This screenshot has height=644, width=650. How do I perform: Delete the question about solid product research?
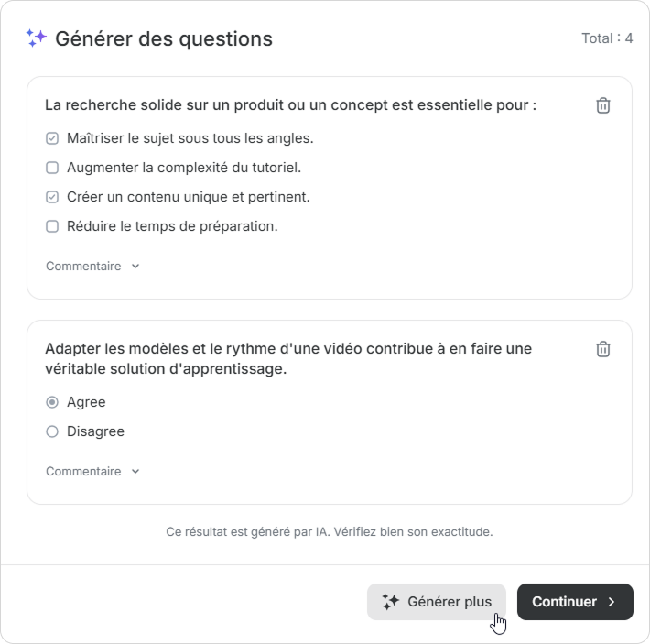[603, 105]
